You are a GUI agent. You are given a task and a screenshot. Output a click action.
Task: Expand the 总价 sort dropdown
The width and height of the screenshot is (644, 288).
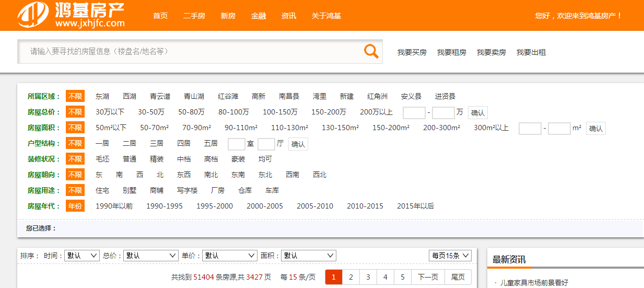click(151, 256)
